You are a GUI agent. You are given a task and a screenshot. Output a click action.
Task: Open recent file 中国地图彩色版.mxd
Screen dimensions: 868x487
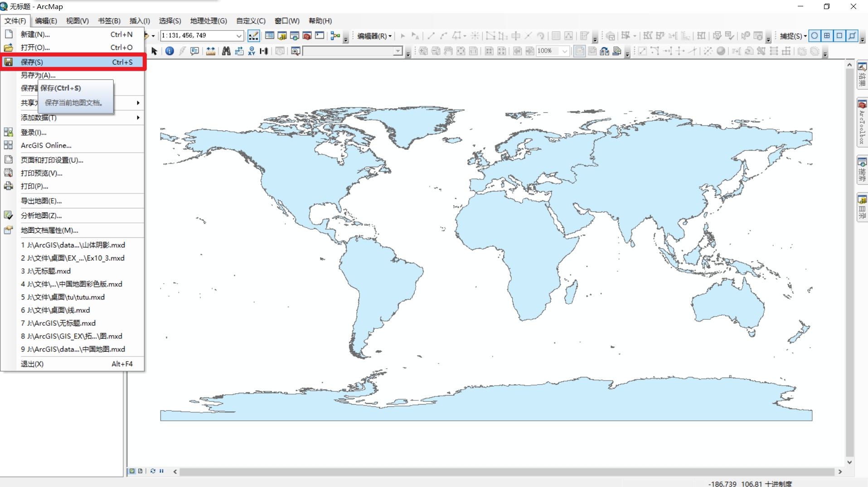[x=73, y=284]
